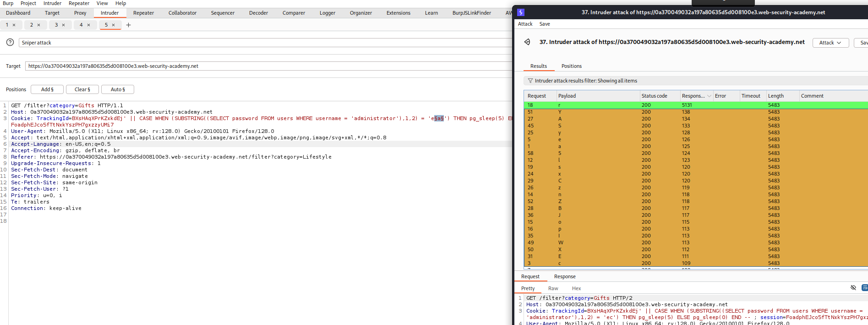Viewport: 868px width, 325px height.
Task: Select result row 58 with payload 5
Action: pos(696,153)
